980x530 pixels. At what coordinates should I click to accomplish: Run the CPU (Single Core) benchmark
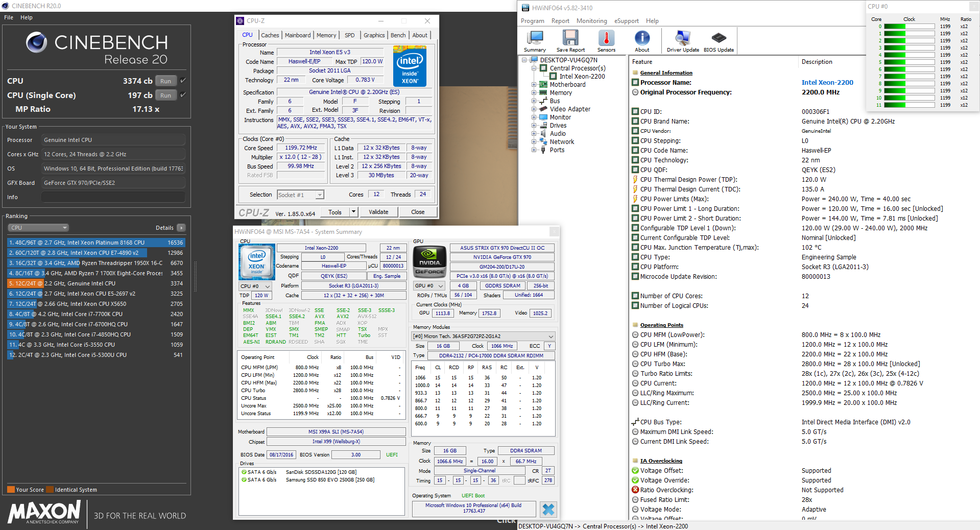[x=166, y=95]
